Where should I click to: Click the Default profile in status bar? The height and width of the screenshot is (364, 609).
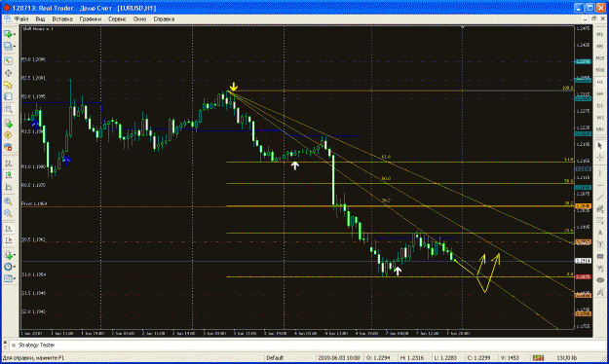tap(275, 358)
